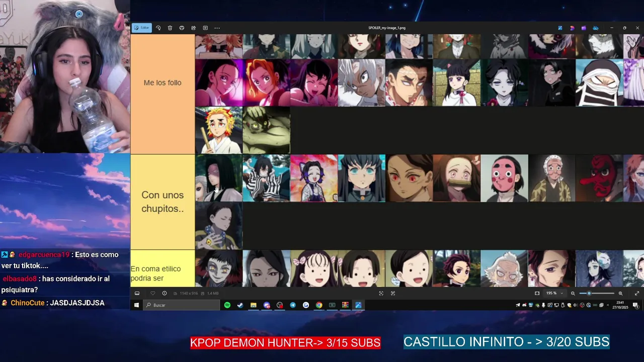Click the blue Designer app icon in title bar
The width and height of the screenshot is (644, 362).
point(560,28)
